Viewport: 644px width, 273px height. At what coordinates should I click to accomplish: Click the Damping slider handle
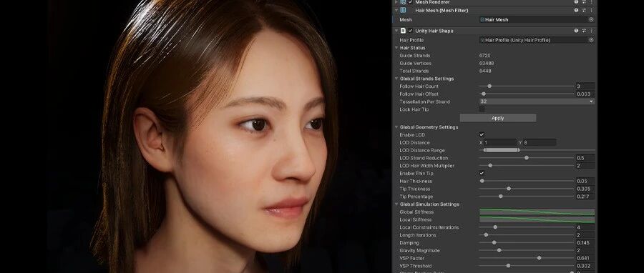494,243
